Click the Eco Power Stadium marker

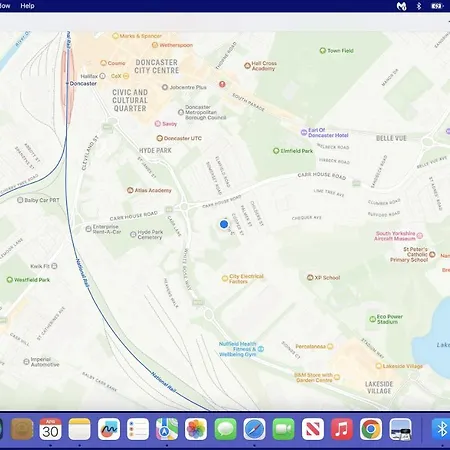click(x=373, y=319)
